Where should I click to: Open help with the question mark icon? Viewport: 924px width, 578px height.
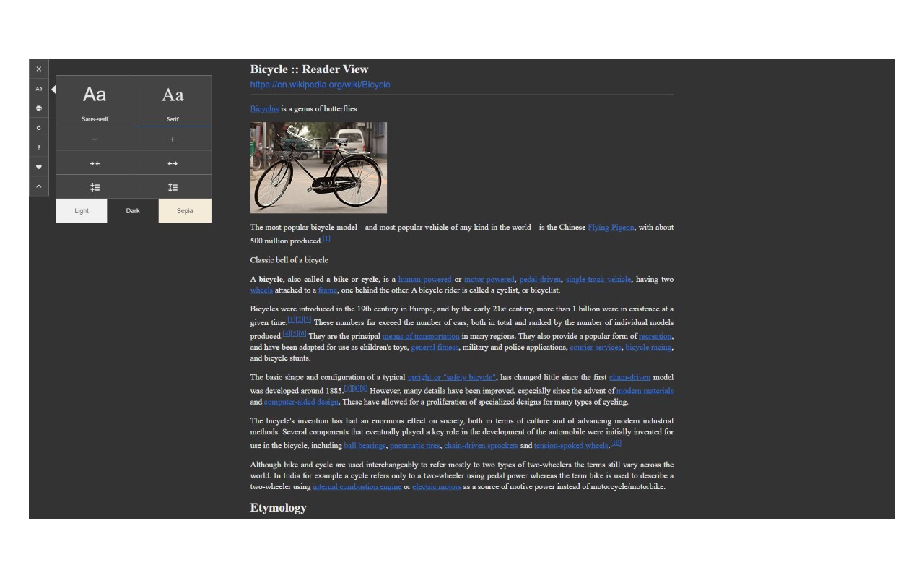tap(39, 147)
